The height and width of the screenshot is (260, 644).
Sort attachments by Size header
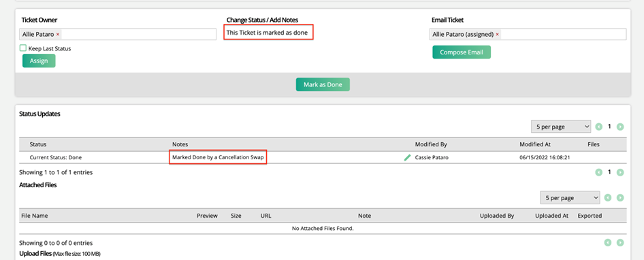point(236,216)
